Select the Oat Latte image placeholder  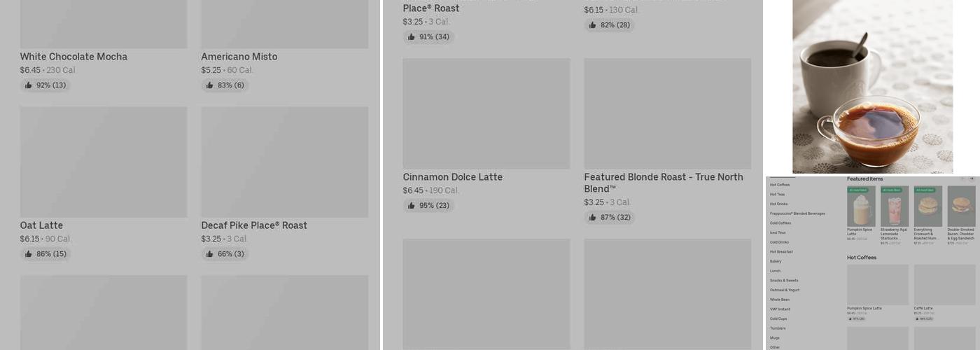pyautogui.click(x=104, y=162)
